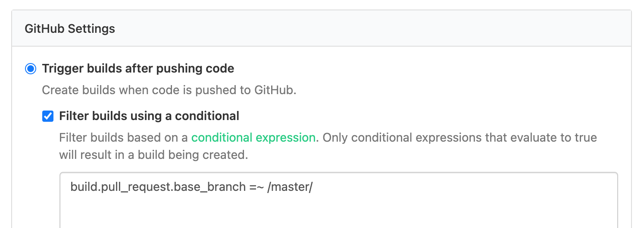Place cursor on /master/ in expression
This screenshot has width=644, height=228.
click(290, 187)
